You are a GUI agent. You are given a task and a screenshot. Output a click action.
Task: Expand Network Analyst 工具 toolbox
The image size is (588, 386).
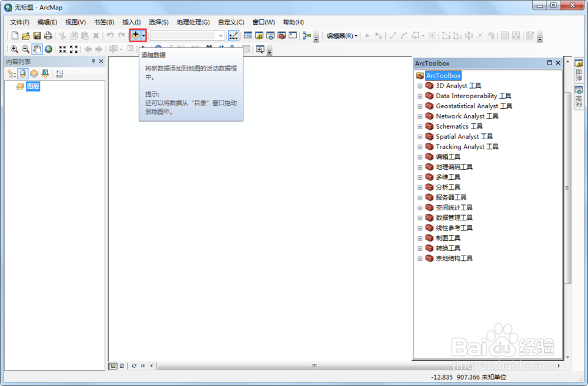pos(420,116)
